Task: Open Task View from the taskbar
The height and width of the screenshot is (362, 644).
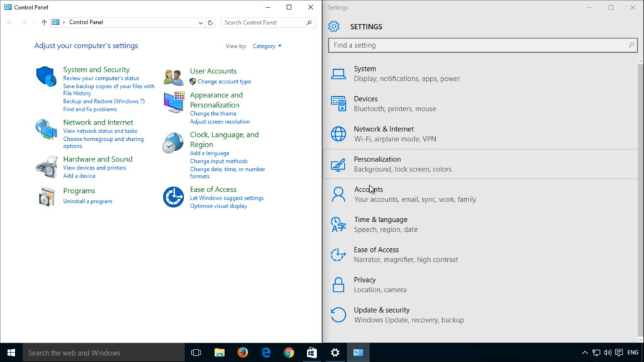Action: click(196, 353)
